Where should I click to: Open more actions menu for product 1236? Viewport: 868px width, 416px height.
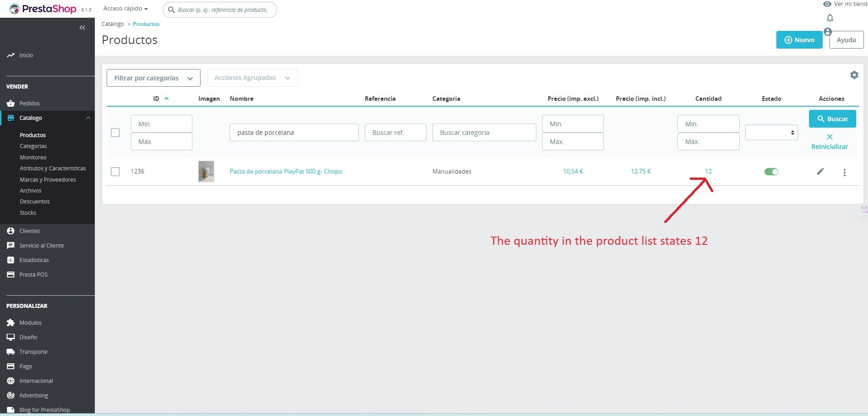pyautogui.click(x=844, y=172)
